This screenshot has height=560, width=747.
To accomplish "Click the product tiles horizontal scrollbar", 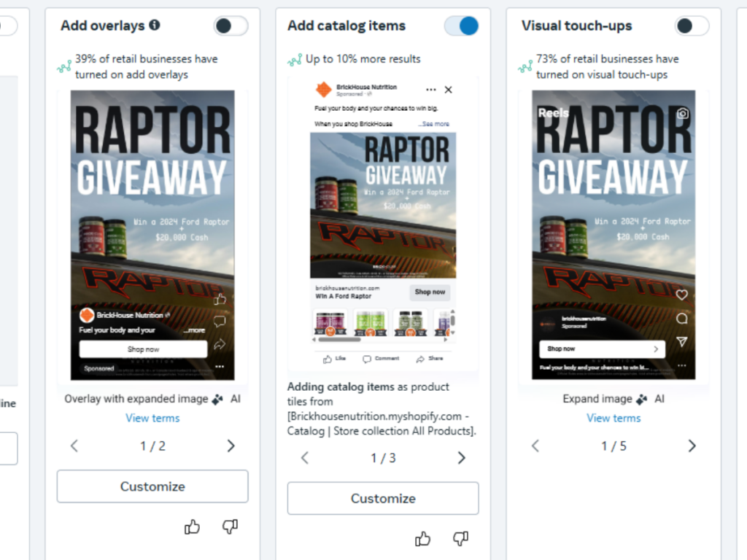I will pos(339,340).
